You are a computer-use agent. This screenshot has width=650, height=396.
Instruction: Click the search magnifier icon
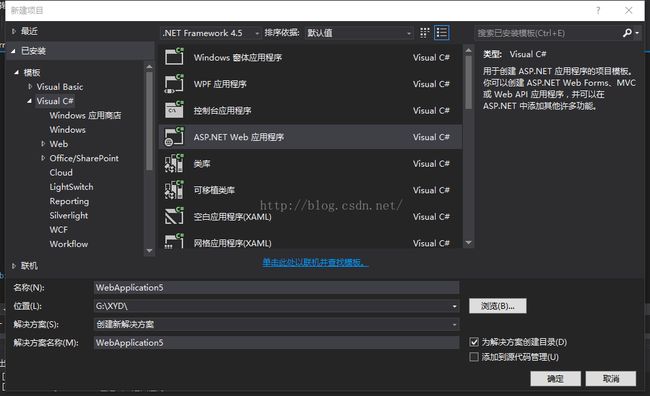[627, 33]
